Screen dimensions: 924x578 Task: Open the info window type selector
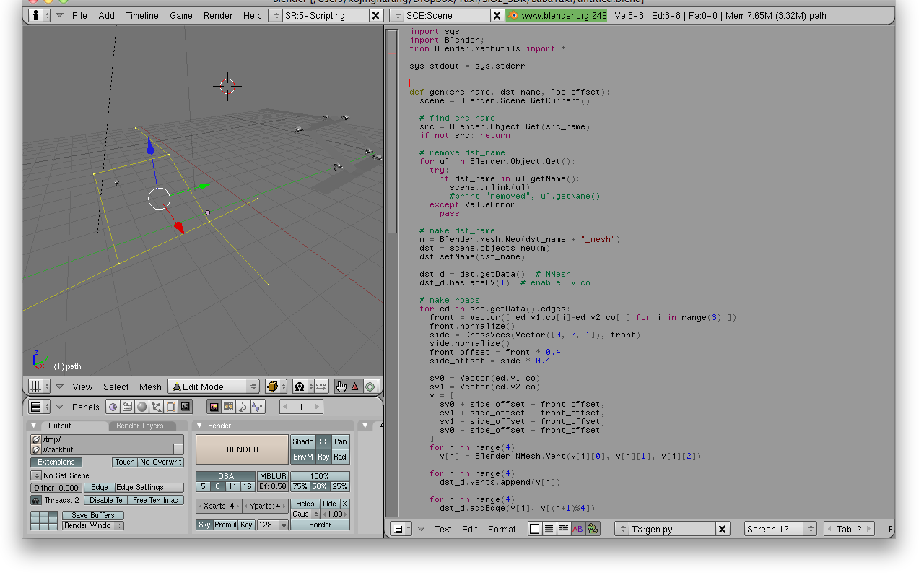pos(40,15)
